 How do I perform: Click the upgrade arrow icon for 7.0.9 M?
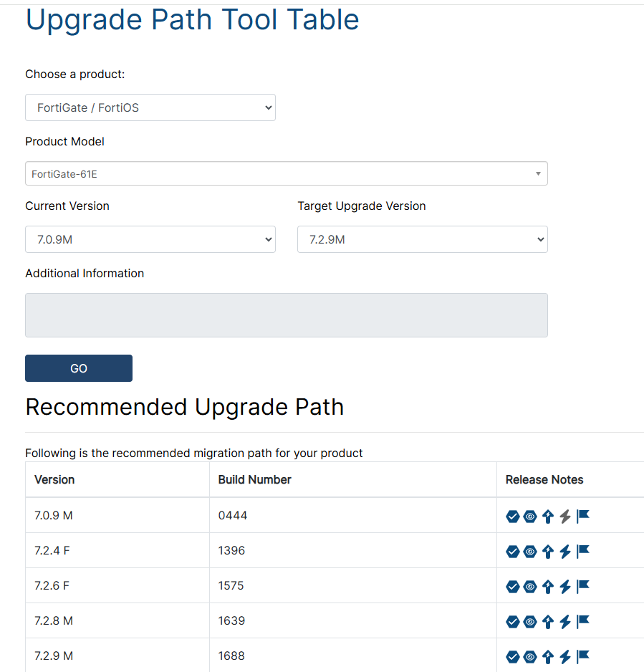coord(547,517)
